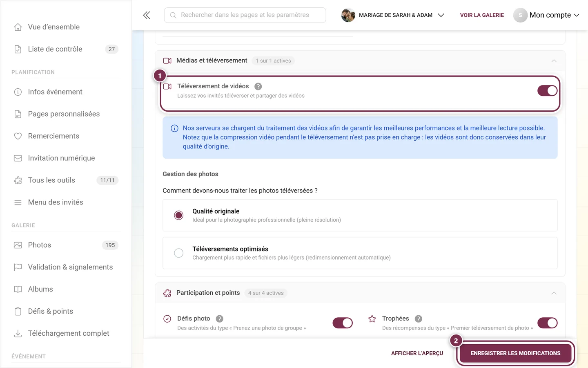Click the Voir la galerie link

482,15
